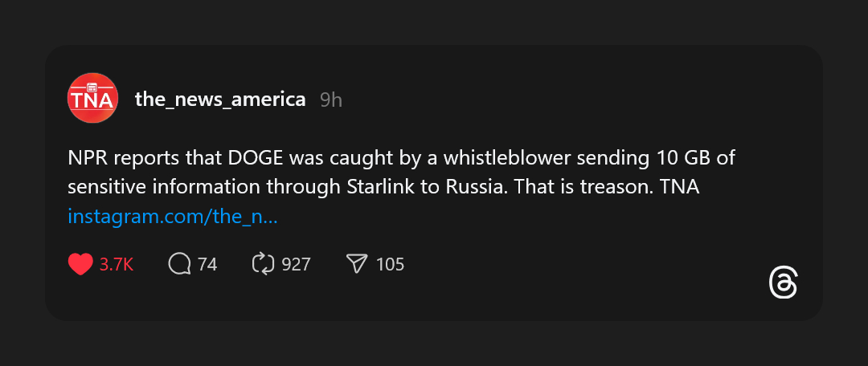Click the 3.7K likes count

click(116, 264)
